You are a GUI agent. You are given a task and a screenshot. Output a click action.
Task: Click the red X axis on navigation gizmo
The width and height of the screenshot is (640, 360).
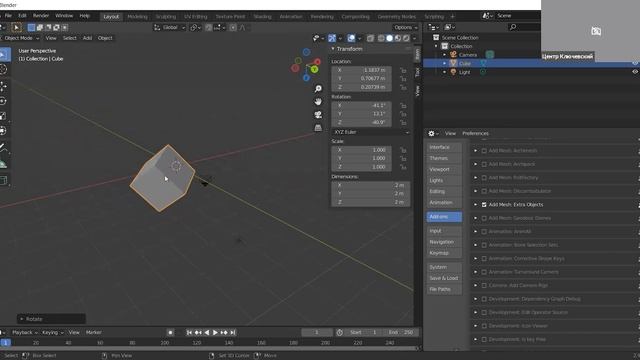(x=317, y=62)
